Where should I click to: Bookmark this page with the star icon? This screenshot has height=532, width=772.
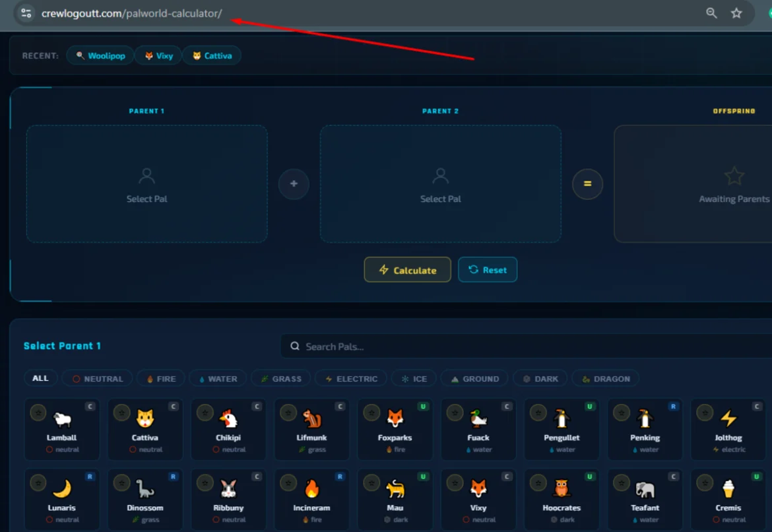(x=736, y=13)
